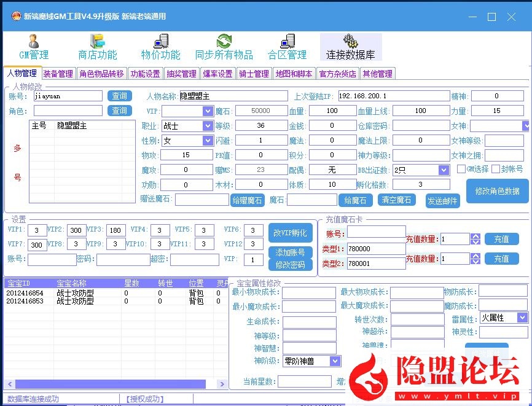Switch to 骑士管理 tab
The width and height of the screenshot is (532, 406).
(254, 74)
